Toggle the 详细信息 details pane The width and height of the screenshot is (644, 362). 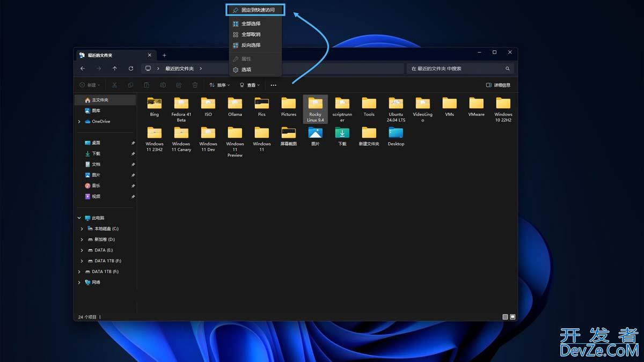coord(498,85)
